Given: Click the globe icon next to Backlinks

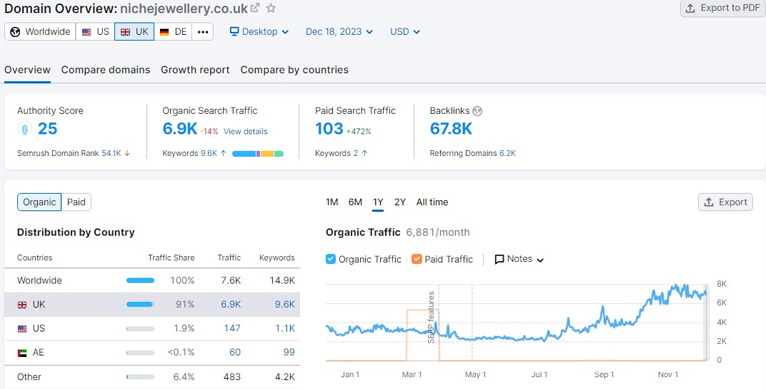Looking at the screenshot, I should 477,111.
